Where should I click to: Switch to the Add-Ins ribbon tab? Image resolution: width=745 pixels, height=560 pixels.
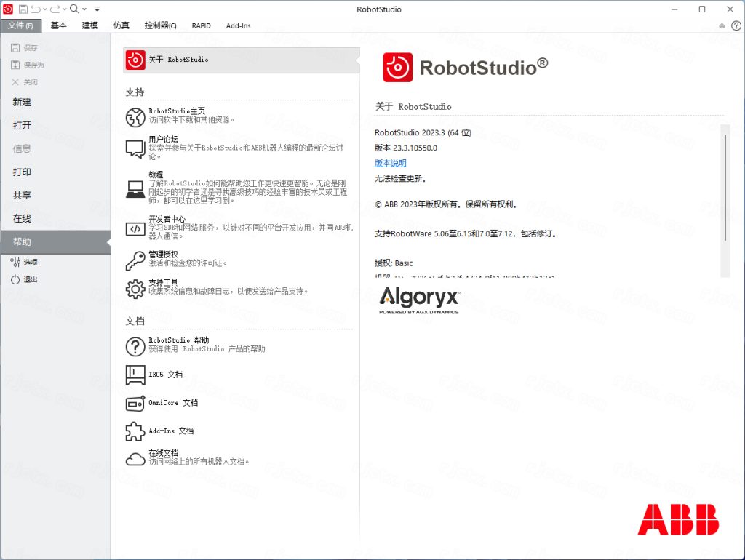pos(239,25)
